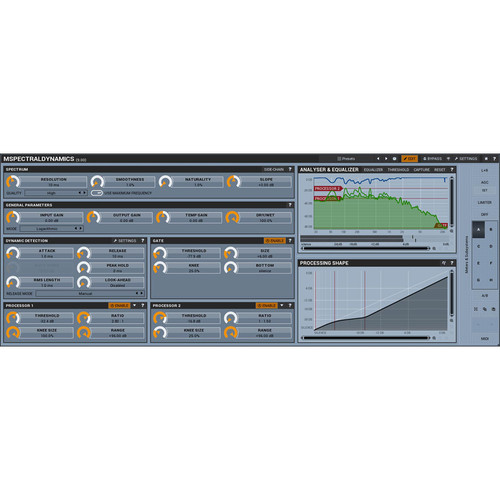Open the Release Mode Manual selector
500x500 pixels.
(x=90, y=294)
